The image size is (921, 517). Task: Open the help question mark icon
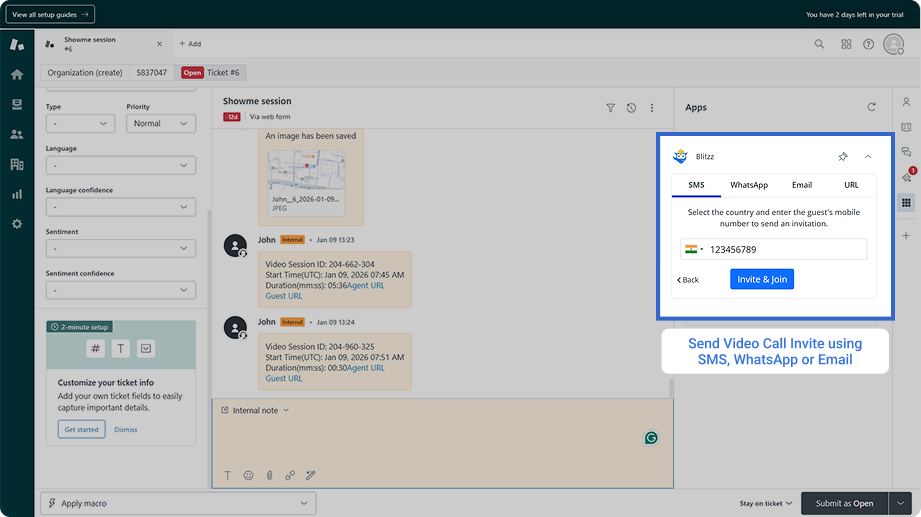click(868, 44)
